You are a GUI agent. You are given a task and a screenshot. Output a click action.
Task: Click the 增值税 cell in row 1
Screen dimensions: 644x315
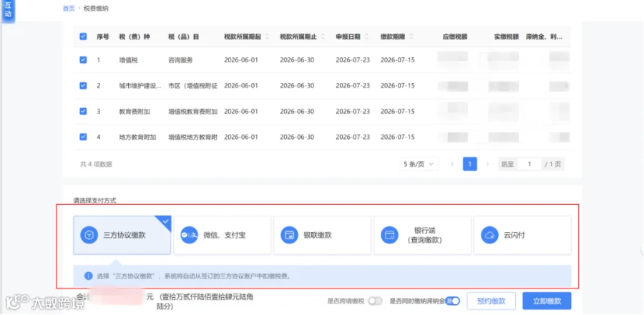[128, 60]
